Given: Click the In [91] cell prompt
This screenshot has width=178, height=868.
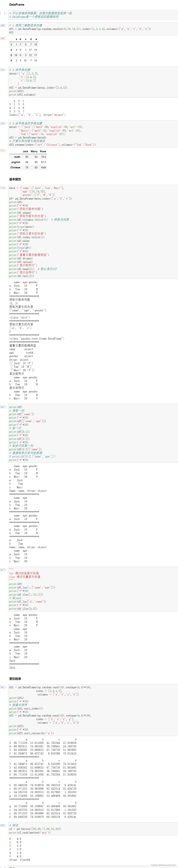Looking at the screenshot, I should click(x=3, y=687).
